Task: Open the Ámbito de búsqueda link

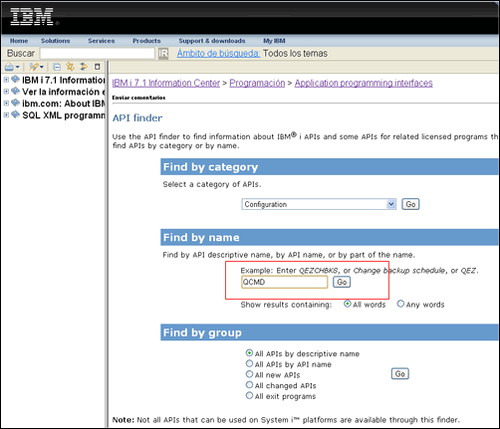Action: 218,53
